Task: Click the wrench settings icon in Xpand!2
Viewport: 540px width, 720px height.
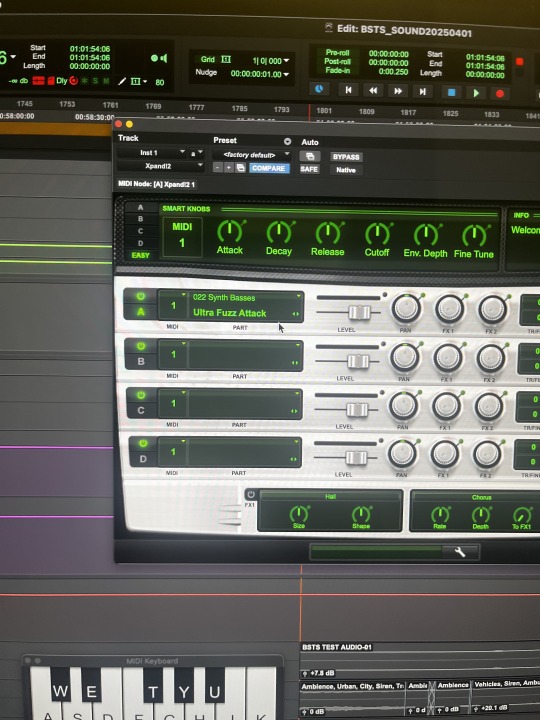Action: pos(460,552)
